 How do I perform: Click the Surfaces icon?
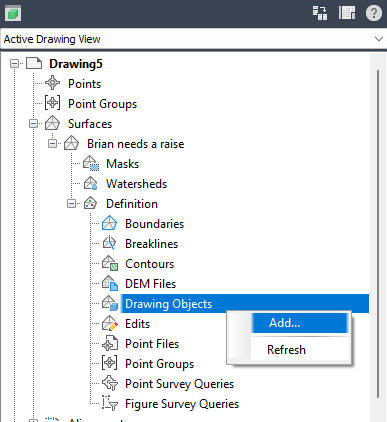[52, 123]
